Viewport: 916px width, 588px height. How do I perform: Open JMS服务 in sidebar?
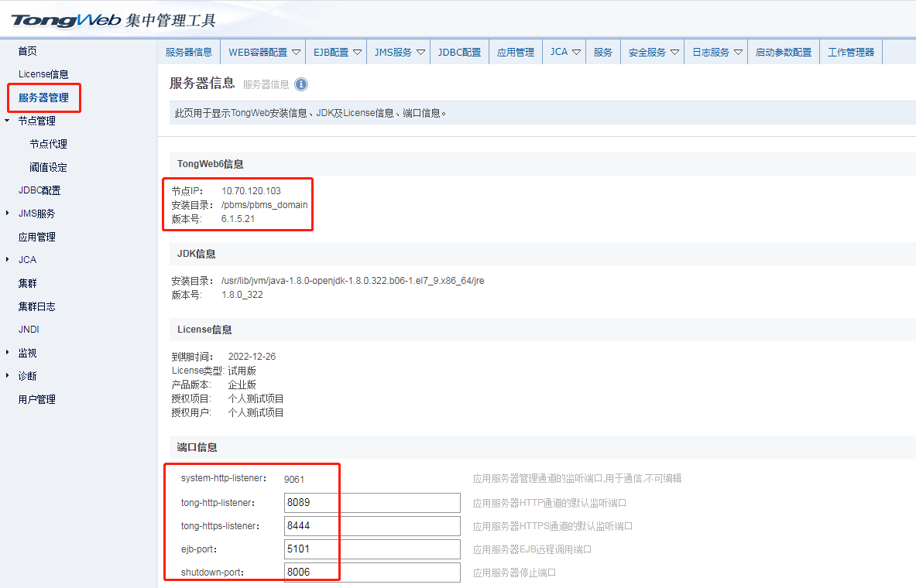(x=36, y=214)
